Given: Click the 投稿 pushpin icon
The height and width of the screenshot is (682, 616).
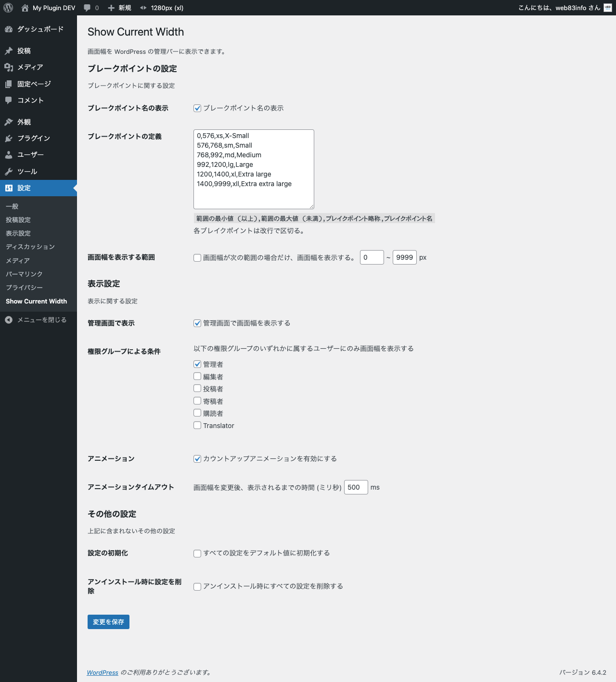Looking at the screenshot, I should tap(9, 51).
